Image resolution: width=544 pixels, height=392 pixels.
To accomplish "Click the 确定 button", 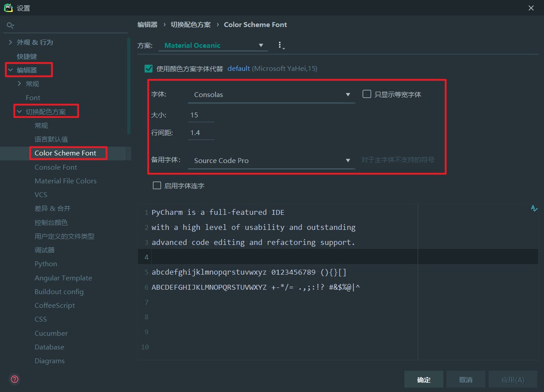I will (x=424, y=380).
